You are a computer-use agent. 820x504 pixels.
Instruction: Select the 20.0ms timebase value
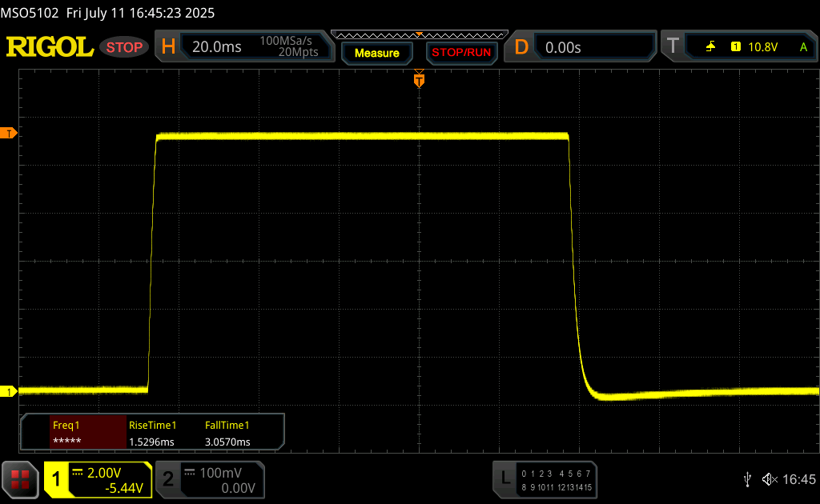pos(216,47)
